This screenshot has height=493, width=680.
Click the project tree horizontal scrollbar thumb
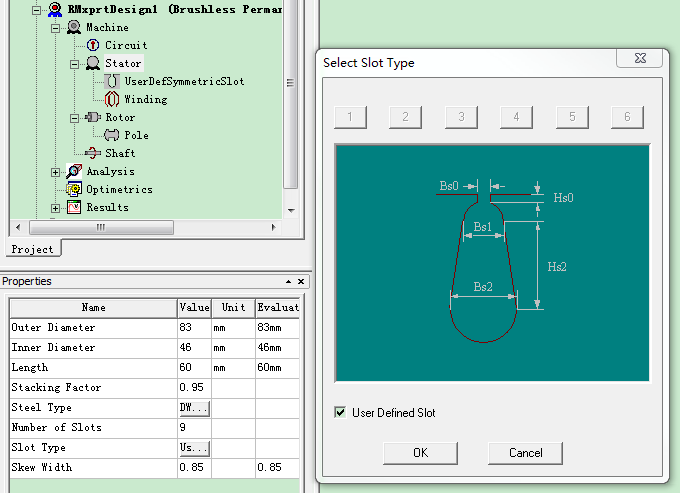(101, 227)
